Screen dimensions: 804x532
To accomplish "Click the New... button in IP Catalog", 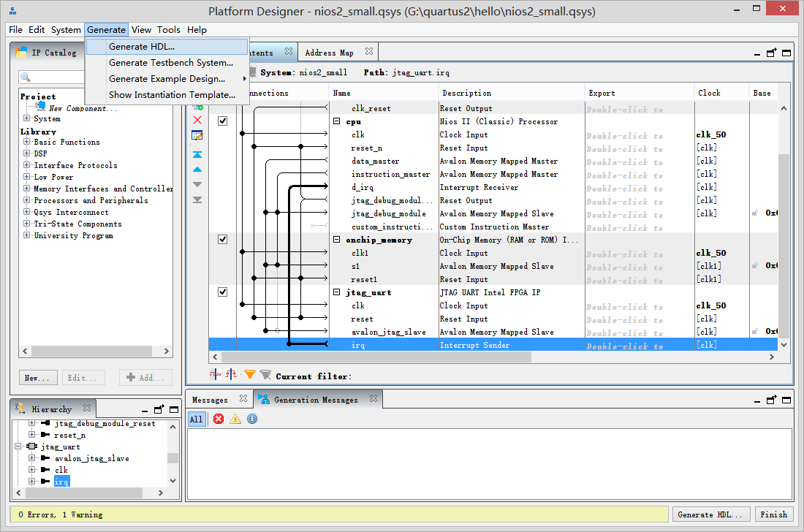I will click(x=37, y=378).
